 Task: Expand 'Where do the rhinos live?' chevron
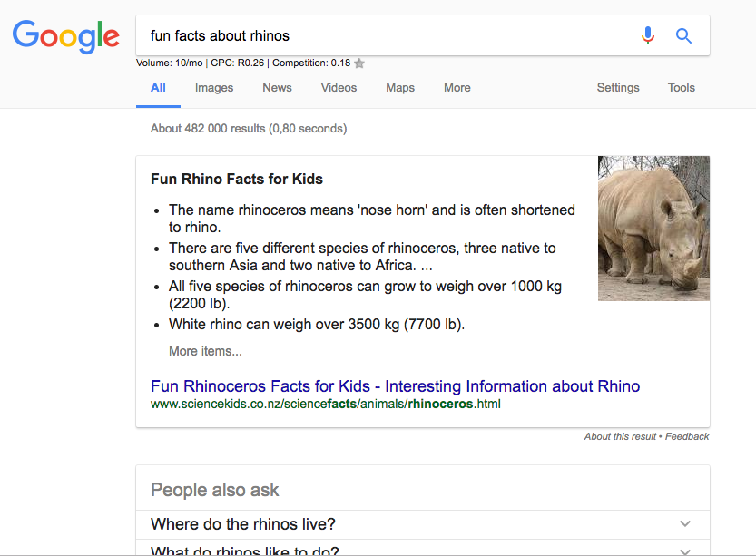[685, 523]
